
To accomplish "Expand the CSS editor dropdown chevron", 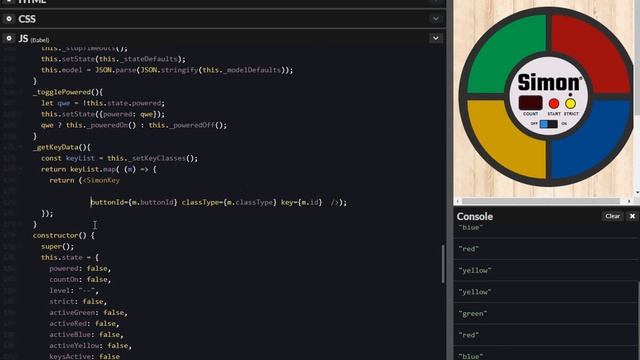I will click(436, 19).
